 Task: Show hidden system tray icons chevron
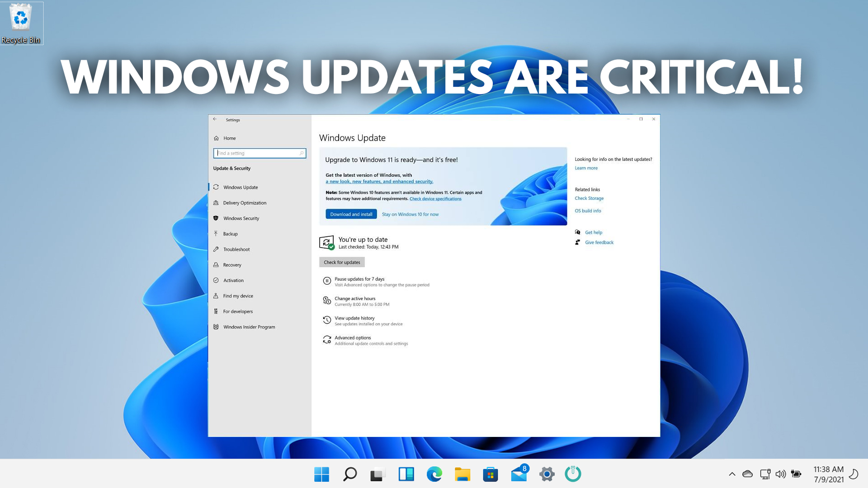(732, 474)
